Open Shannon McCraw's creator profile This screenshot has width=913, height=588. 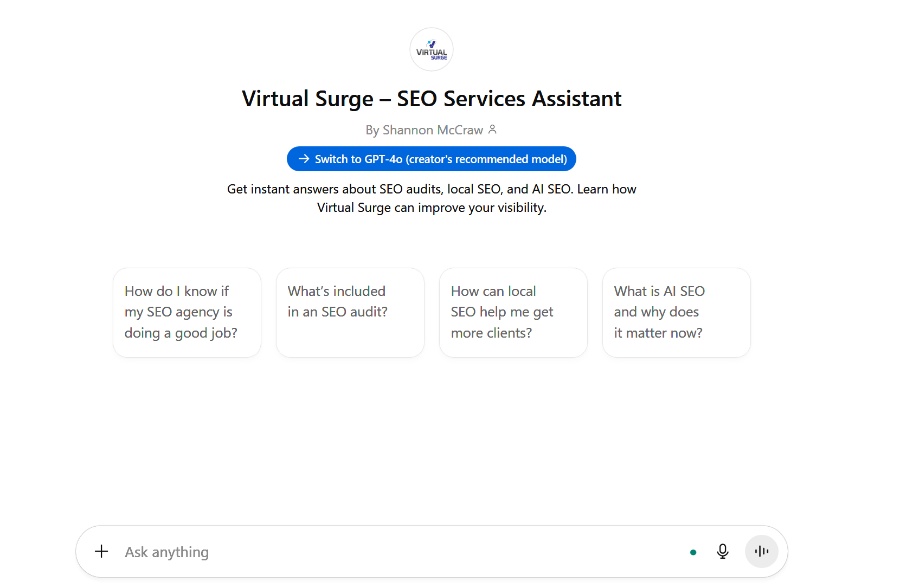click(x=432, y=130)
